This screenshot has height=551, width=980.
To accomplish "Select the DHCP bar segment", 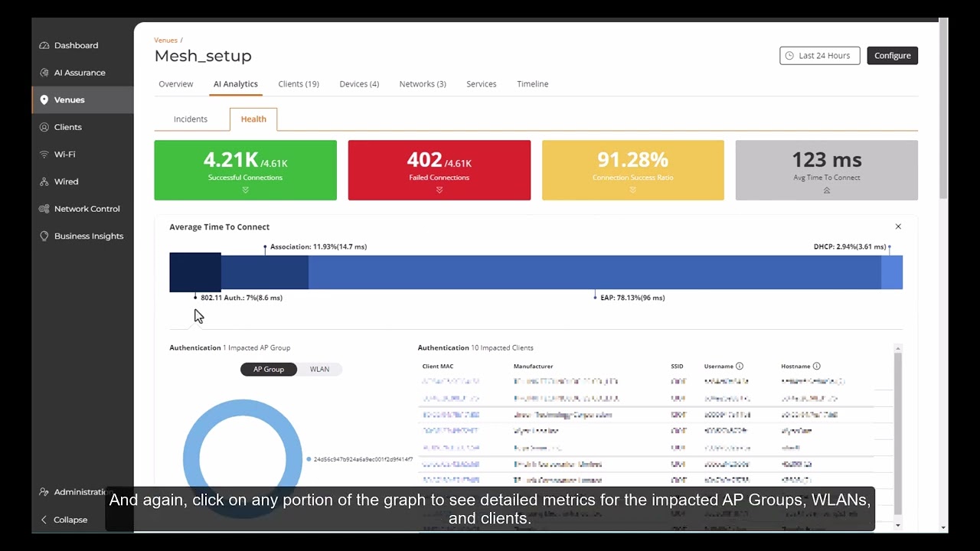I will tap(892, 272).
